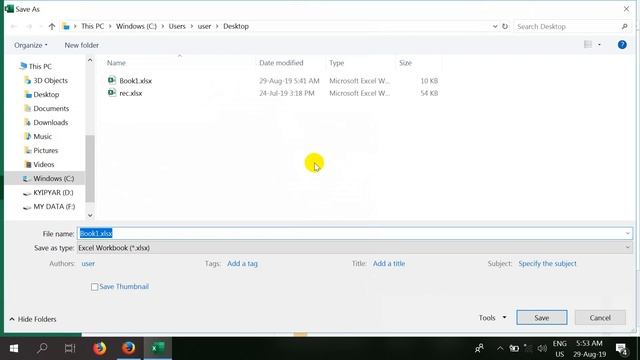Show hidden tray icons chevron

(500, 348)
